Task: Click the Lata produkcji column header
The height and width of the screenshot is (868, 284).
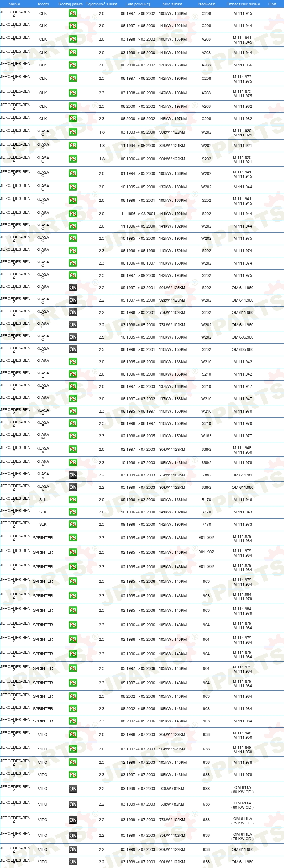Action: click(138, 4)
